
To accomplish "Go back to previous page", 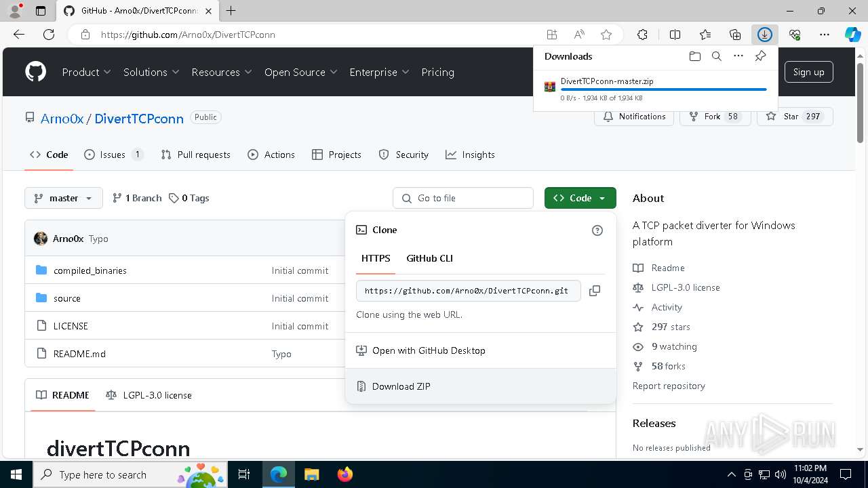I will [19, 35].
